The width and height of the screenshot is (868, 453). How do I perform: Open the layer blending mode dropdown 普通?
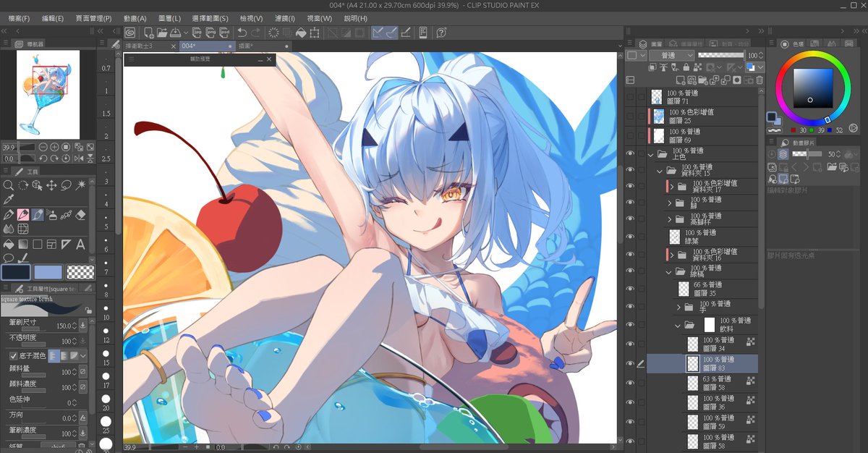pos(671,55)
